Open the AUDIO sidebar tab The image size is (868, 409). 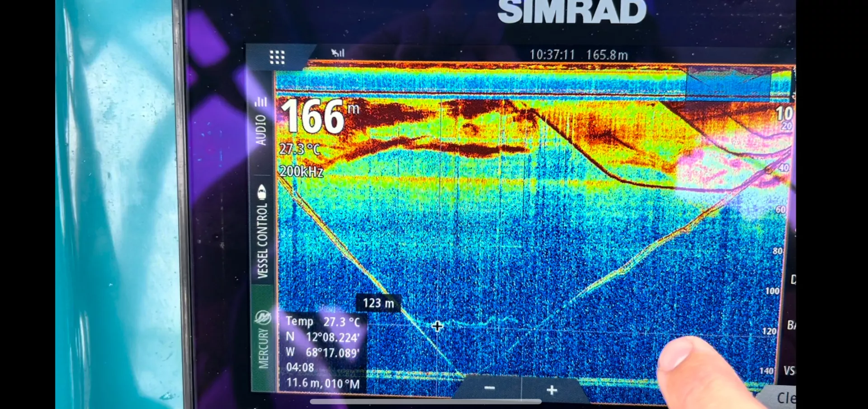point(261,130)
